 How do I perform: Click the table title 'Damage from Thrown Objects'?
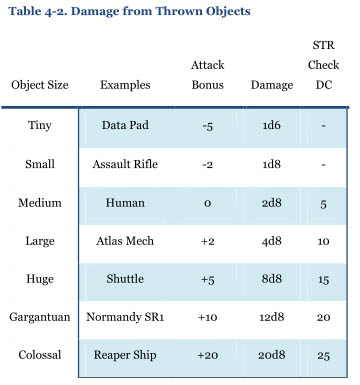pos(129,11)
